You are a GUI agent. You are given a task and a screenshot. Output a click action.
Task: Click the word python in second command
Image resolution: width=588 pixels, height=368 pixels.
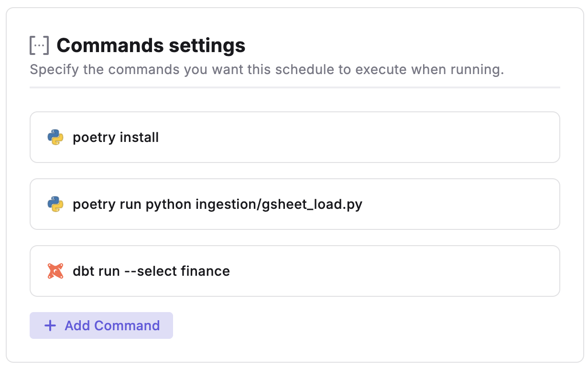(169, 205)
